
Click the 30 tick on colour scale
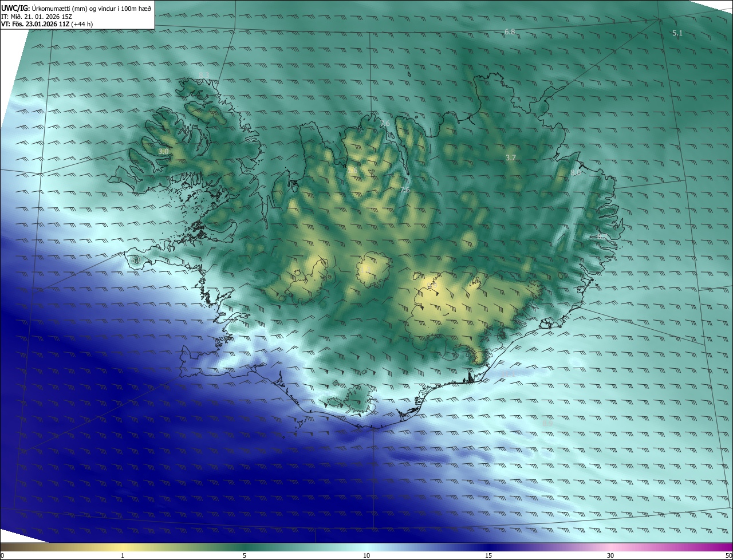coord(610,555)
